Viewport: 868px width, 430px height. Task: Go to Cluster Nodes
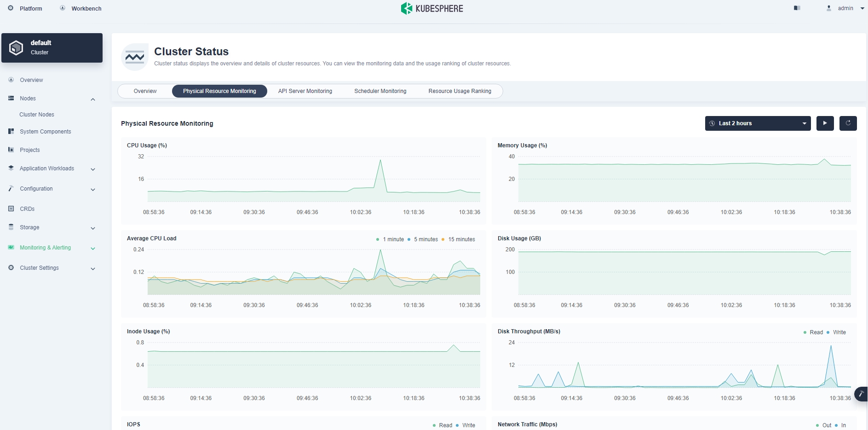37,115
